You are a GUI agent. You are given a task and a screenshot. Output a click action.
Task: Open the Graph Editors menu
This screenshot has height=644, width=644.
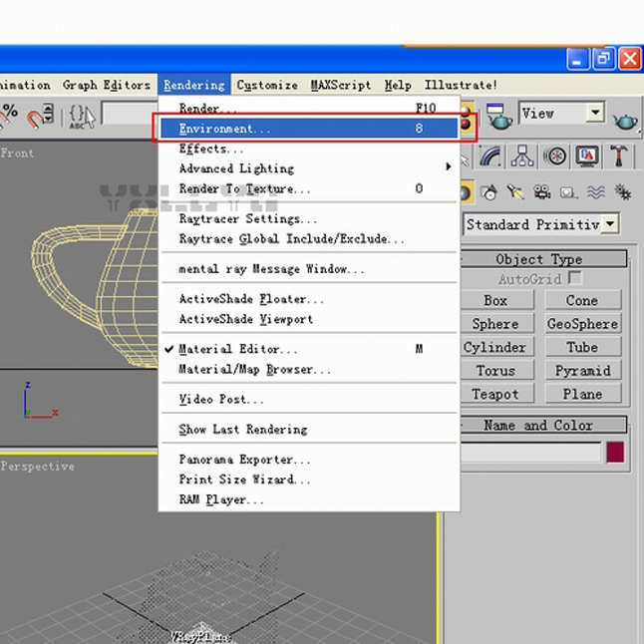107,85
